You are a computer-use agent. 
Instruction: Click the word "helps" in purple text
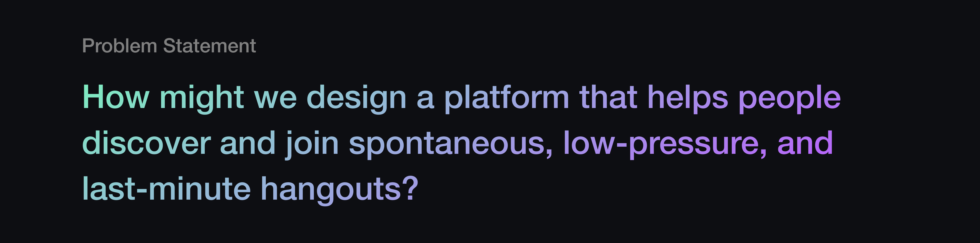[x=687, y=98]
